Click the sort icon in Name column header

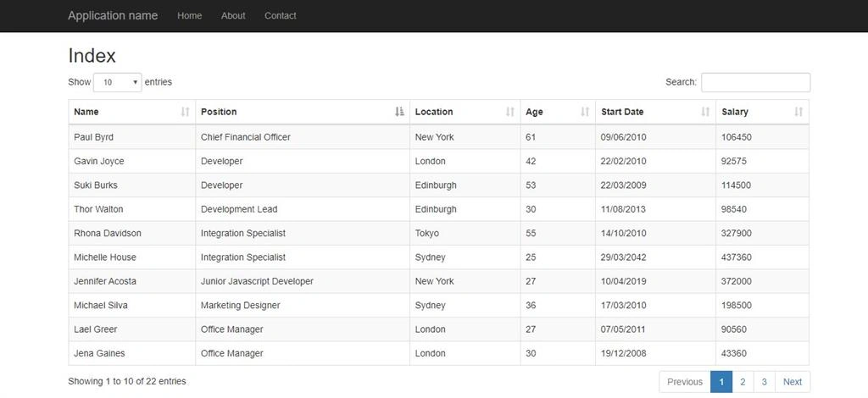click(186, 112)
